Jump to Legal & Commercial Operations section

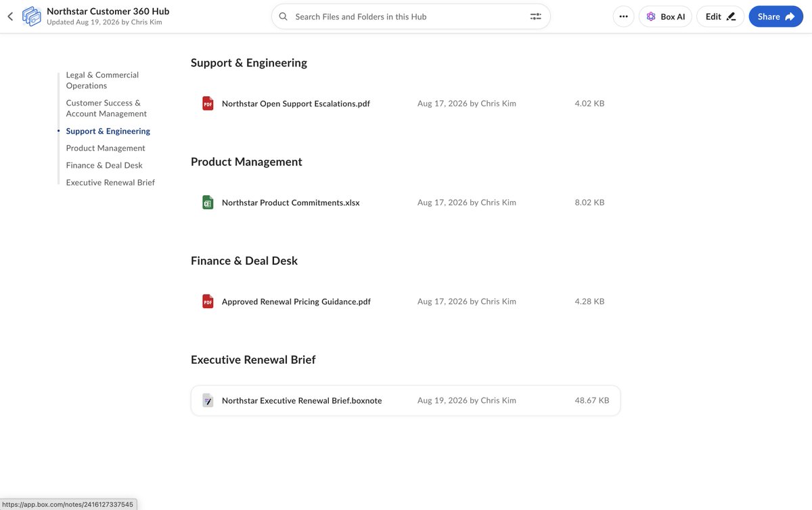(x=102, y=80)
